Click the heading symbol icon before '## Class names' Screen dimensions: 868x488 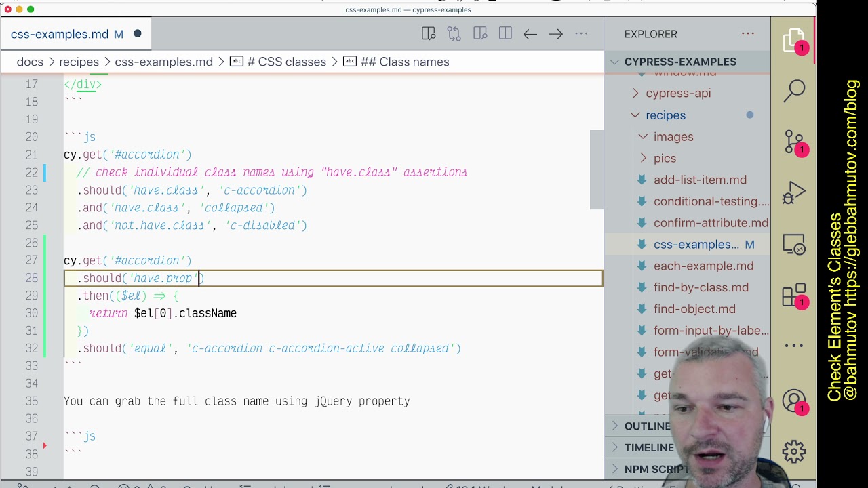[x=350, y=62]
